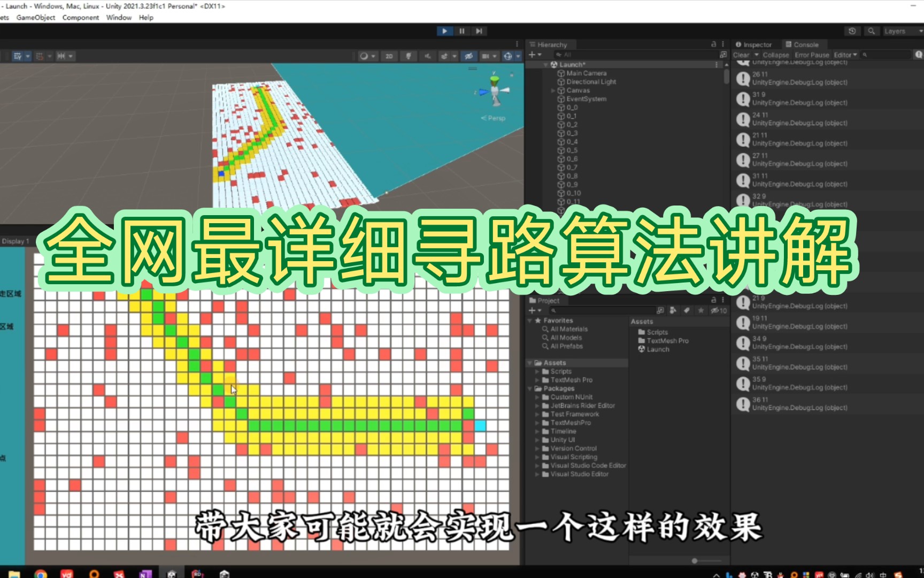Toggle scene lighting in the Scene toolbar
This screenshot has width=924, height=578.
409,56
